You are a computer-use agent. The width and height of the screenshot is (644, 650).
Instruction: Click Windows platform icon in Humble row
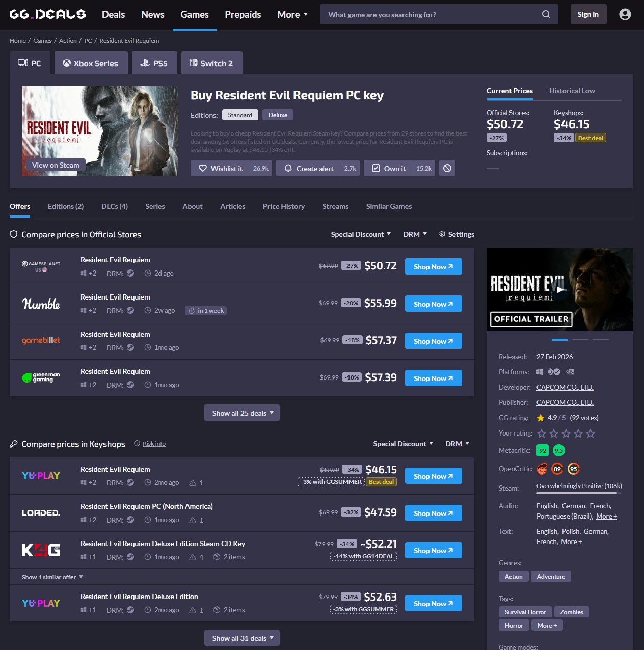point(84,310)
